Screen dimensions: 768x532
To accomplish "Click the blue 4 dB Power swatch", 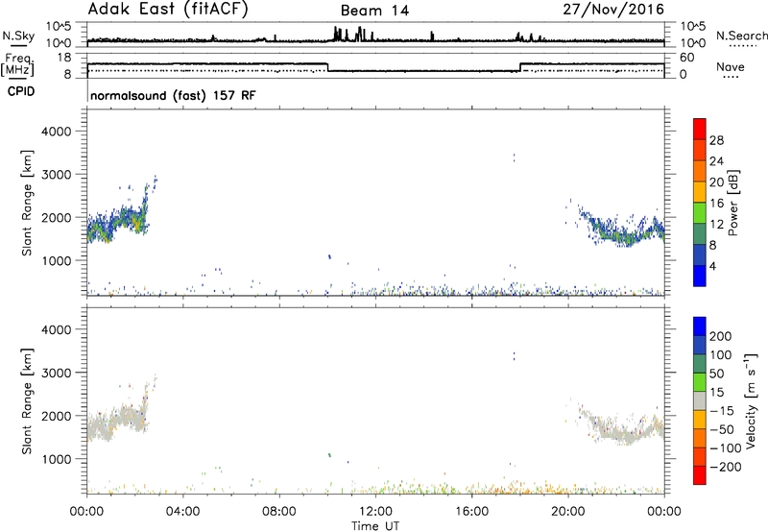I will tap(700, 276).
